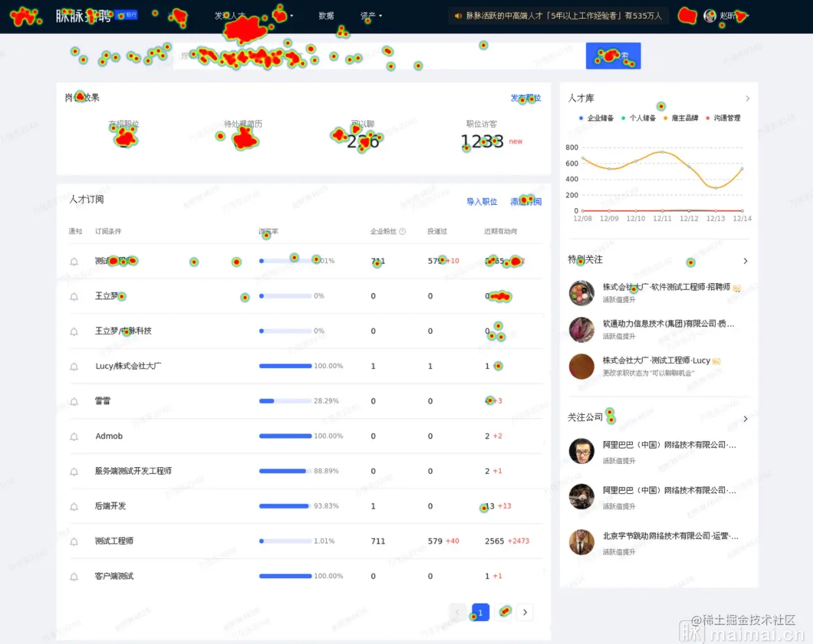Click 更改求职状态为"可以聊聊机会" text
The width and height of the screenshot is (813, 644).
(x=649, y=373)
